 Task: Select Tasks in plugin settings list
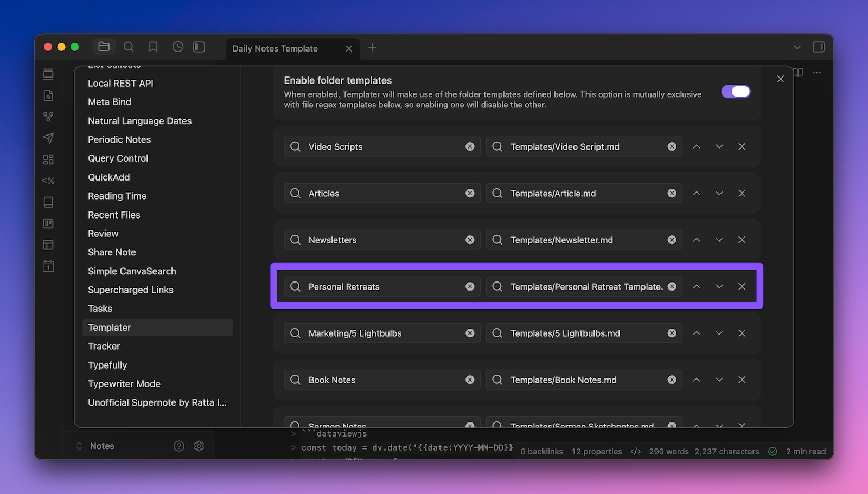[100, 309]
